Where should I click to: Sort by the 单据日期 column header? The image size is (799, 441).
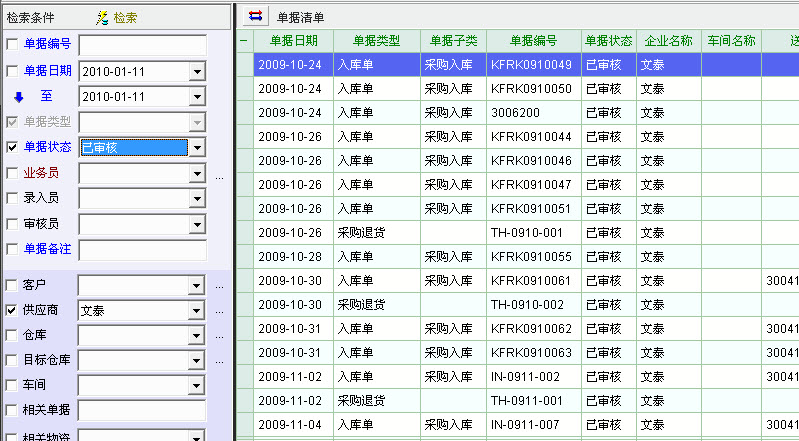tap(293, 41)
